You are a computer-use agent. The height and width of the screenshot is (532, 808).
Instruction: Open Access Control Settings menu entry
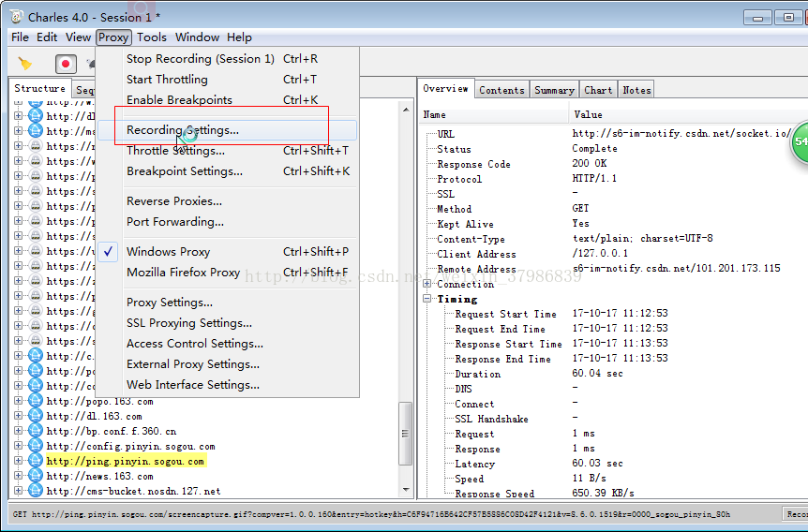tap(227, 344)
